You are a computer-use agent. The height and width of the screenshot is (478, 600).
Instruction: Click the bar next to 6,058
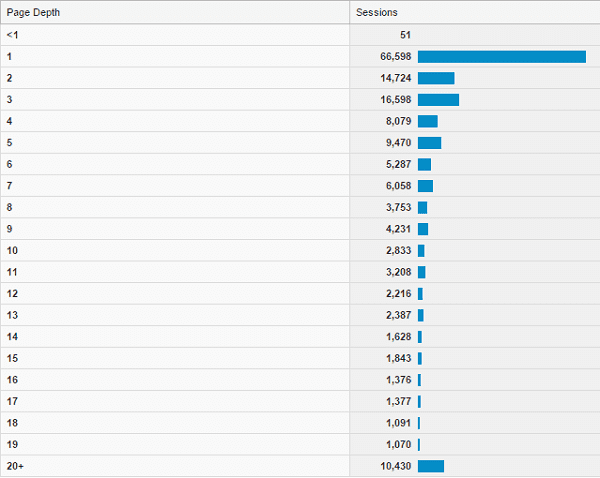(426, 186)
